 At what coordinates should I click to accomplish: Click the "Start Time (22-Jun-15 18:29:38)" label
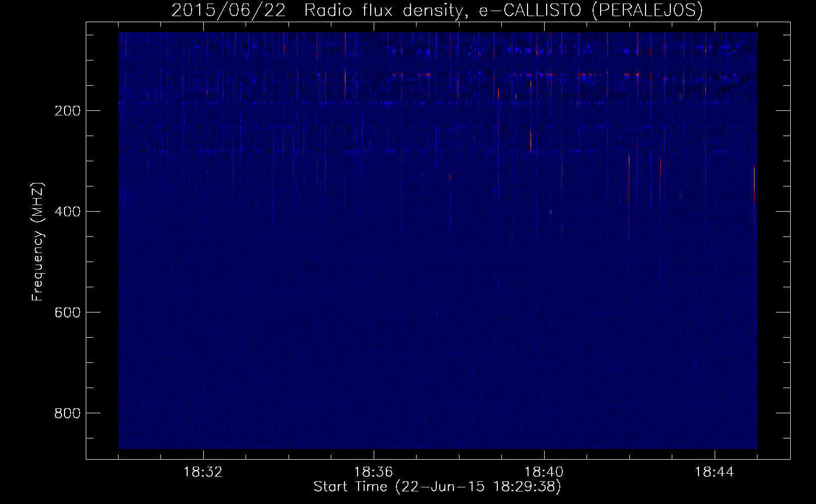pyautogui.click(x=437, y=487)
